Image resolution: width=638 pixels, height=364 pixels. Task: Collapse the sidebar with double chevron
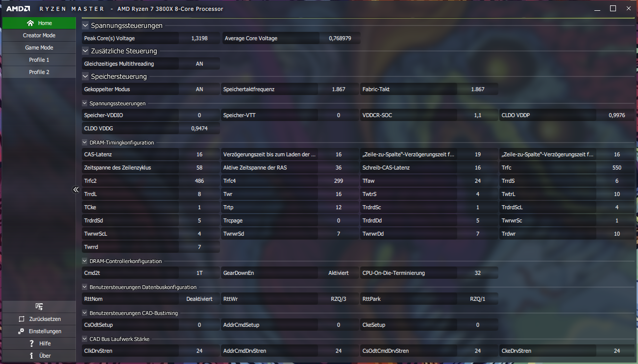76,190
